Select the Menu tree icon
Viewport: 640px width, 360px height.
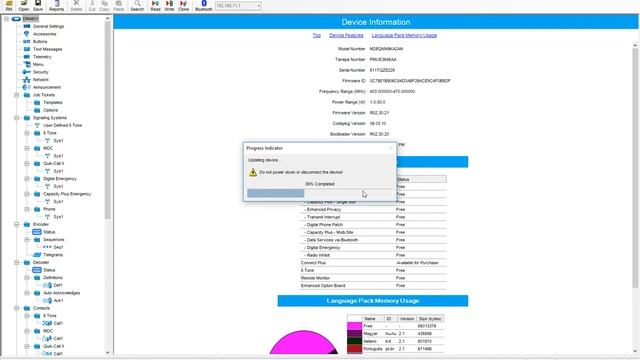point(27,64)
